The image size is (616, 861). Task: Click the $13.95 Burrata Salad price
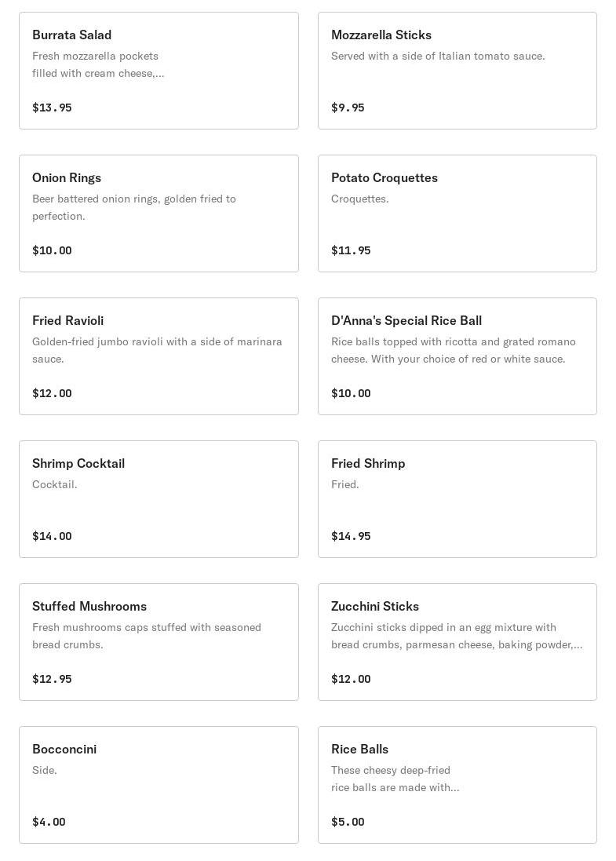[52, 108]
